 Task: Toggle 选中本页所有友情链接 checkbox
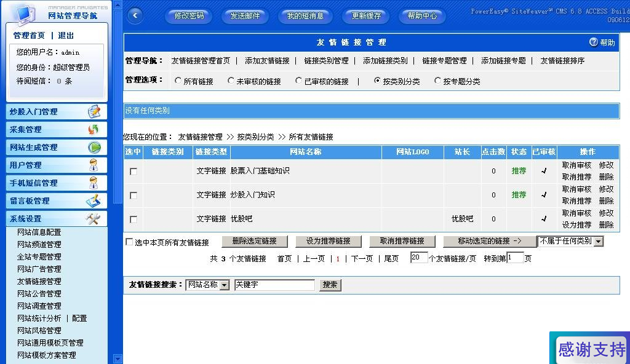pos(129,242)
